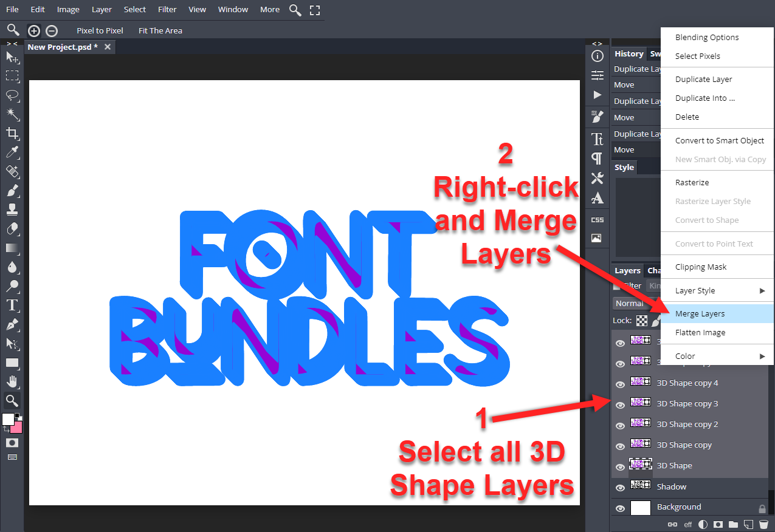Select the Pen tool
This screenshot has height=532, width=775.
pos(12,324)
